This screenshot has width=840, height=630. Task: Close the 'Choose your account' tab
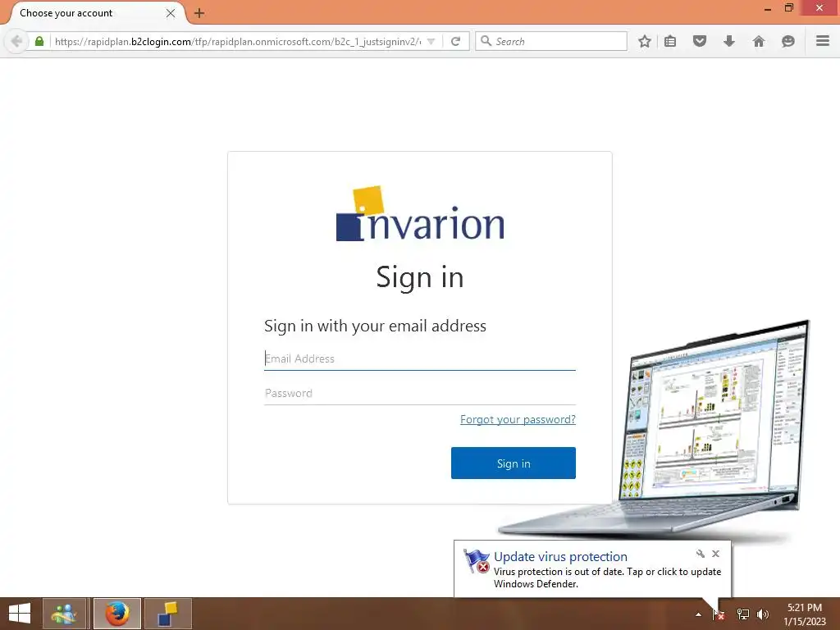tap(171, 13)
